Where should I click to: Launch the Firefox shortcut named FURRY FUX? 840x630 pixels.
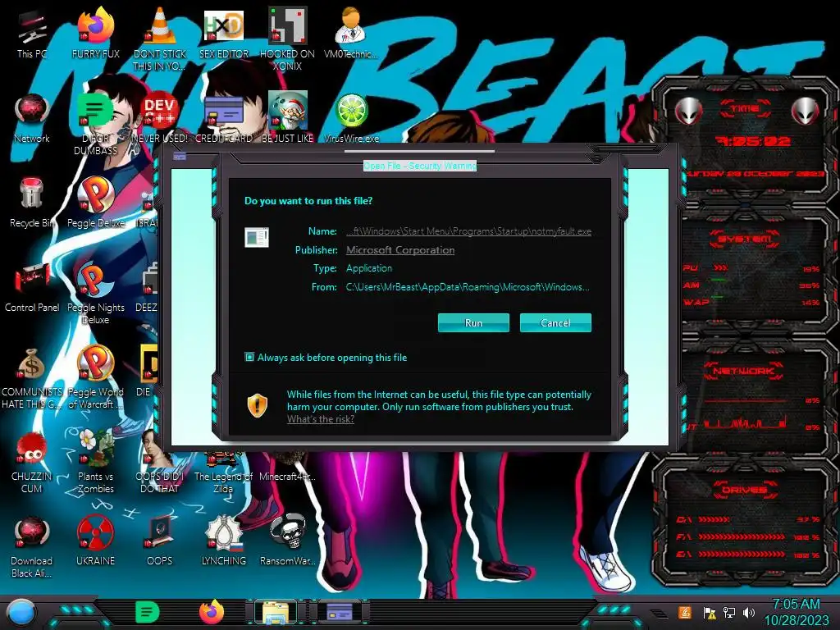pyautogui.click(x=95, y=33)
